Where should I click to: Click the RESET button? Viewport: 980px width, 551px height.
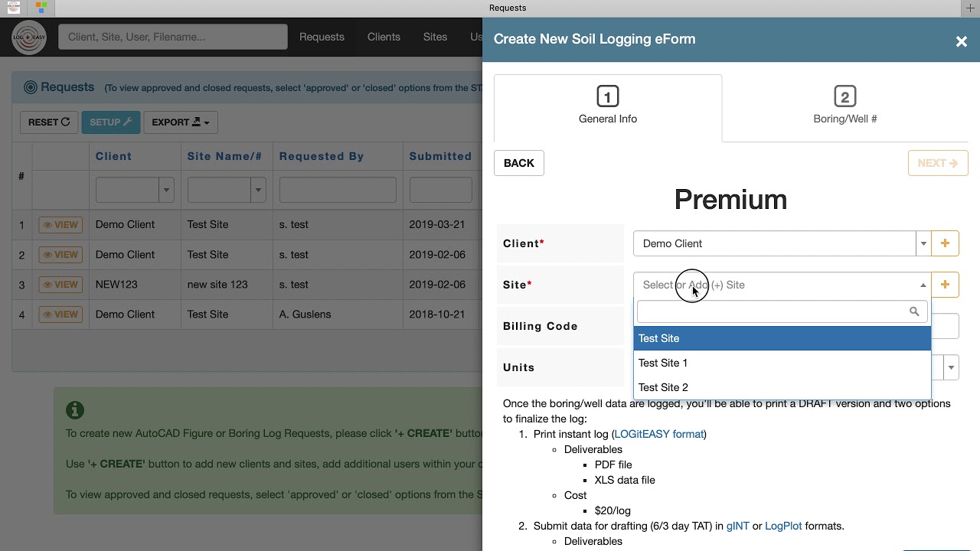(x=49, y=122)
